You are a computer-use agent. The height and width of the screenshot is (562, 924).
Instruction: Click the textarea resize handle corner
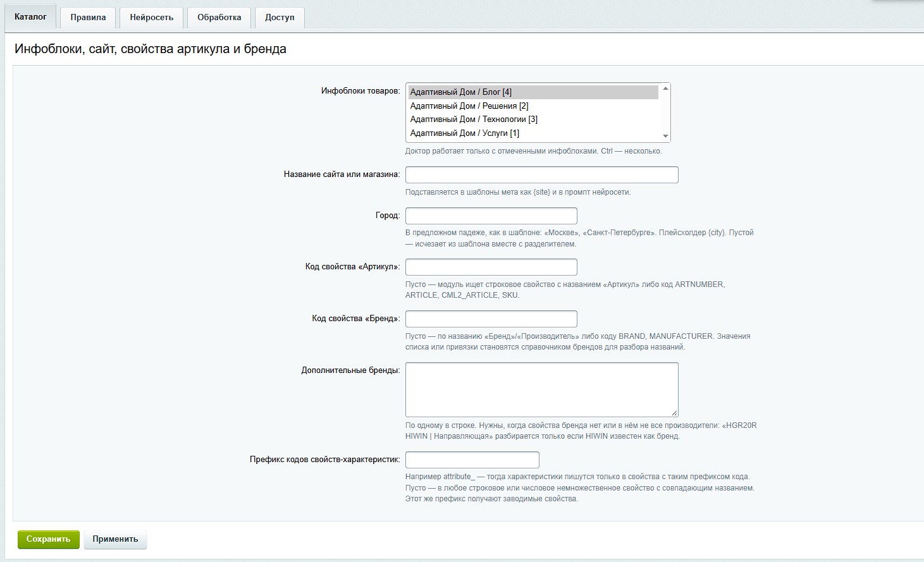click(674, 412)
